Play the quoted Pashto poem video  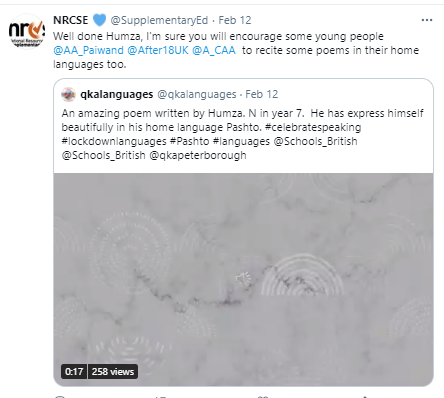coord(243,279)
